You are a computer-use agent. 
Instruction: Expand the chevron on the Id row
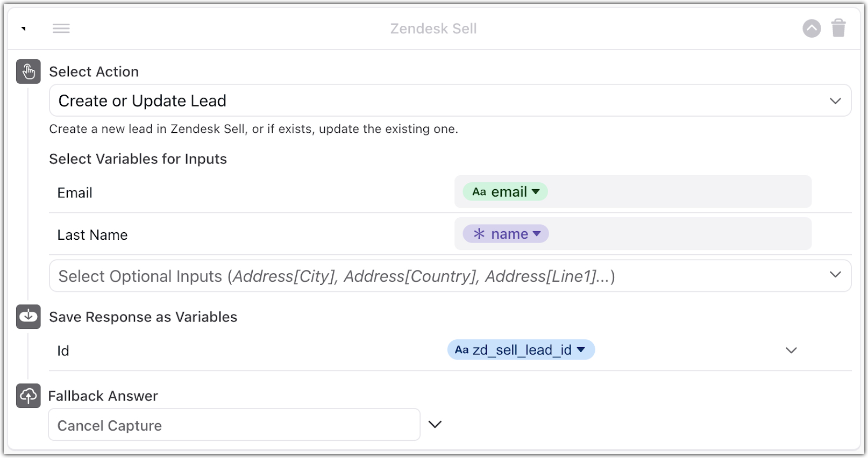click(791, 350)
